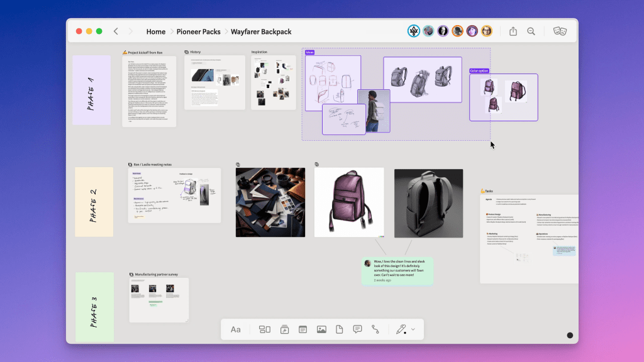Screen dimensions: 644x362
Task: Select the Aa text tool
Action: coord(236,329)
